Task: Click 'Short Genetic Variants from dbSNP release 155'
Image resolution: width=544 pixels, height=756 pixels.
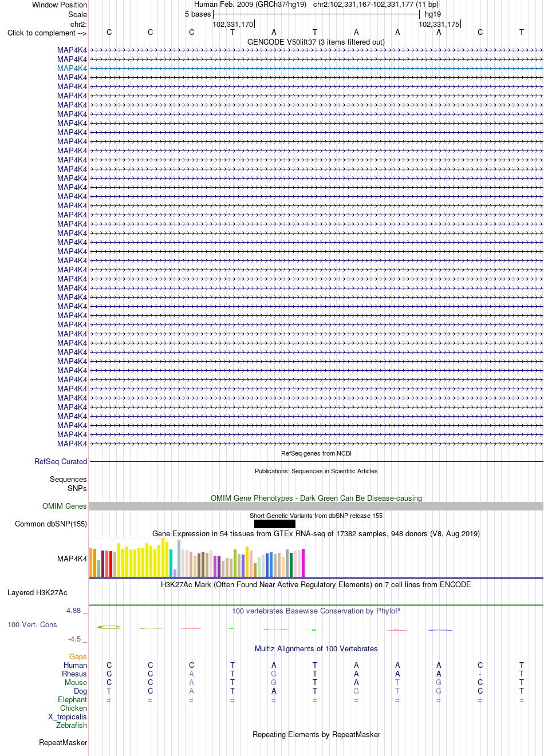Action: coord(316,516)
